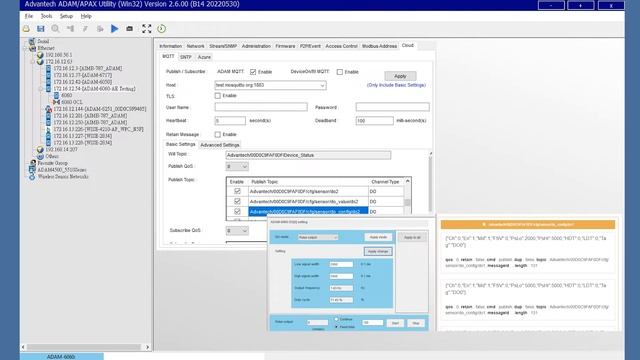The height and width of the screenshot is (360, 640).
Task: Select the Continue radio button
Action: (336, 319)
